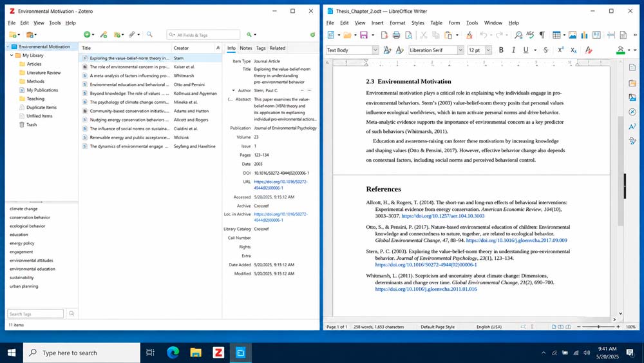Click Writer Print Preview icon
This screenshot has height=363, width=644.
[408, 35]
